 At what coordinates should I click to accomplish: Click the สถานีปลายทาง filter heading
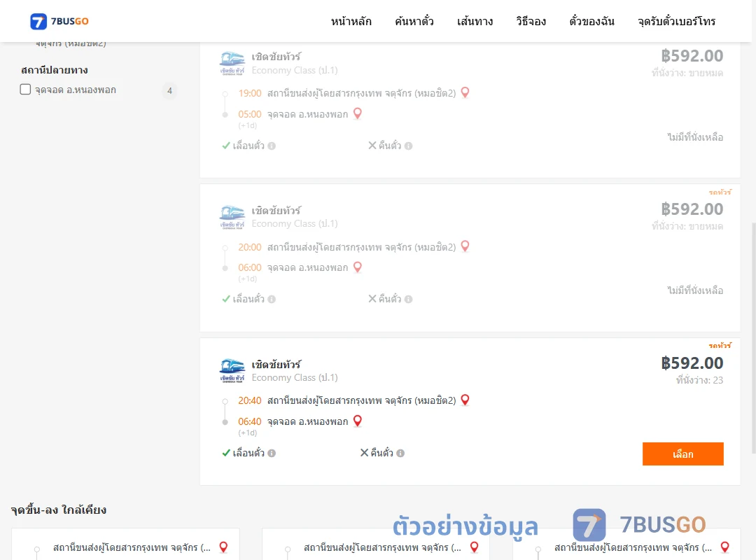(55, 70)
